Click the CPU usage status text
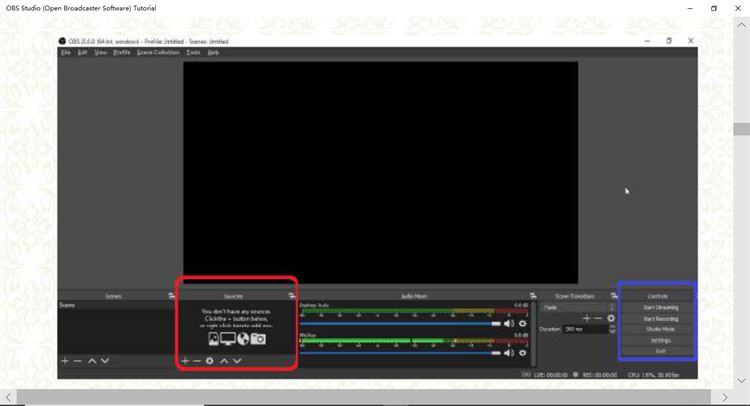Viewport: 750px width, 406px height. point(653,375)
